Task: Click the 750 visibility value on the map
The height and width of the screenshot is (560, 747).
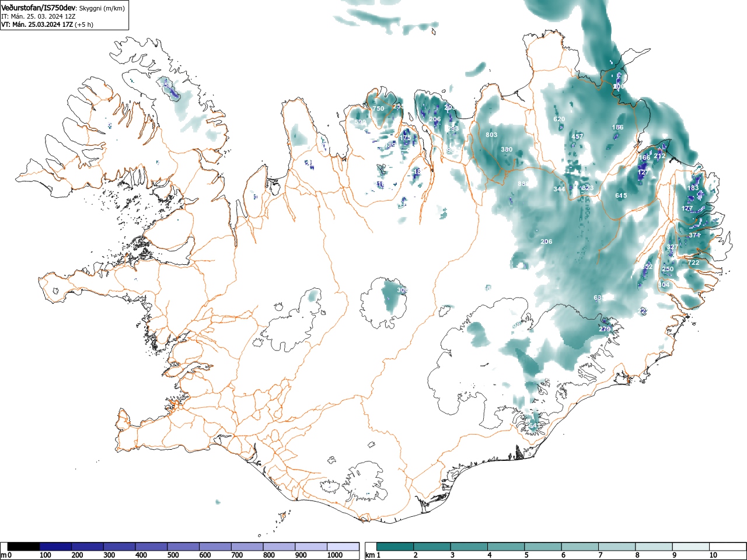Action: [378, 108]
